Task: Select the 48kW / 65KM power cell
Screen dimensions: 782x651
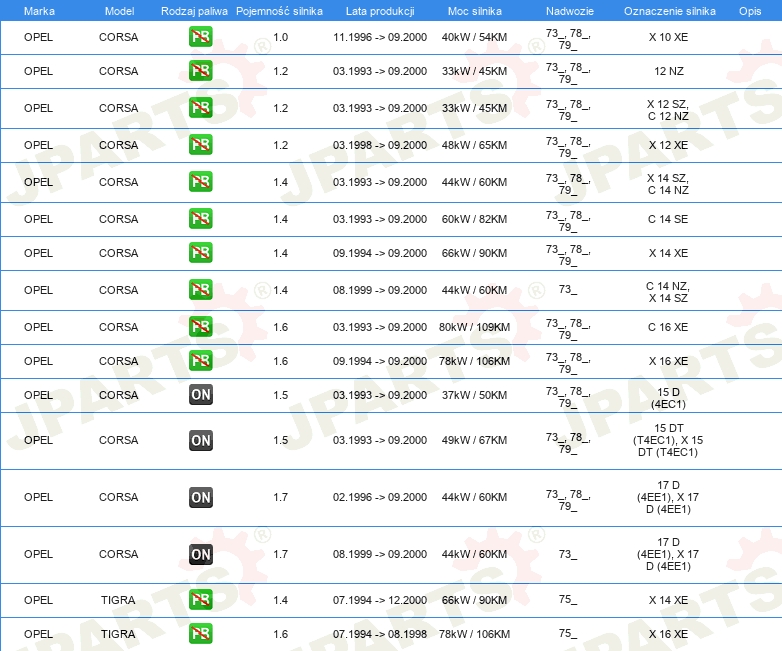Action: (474, 145)
